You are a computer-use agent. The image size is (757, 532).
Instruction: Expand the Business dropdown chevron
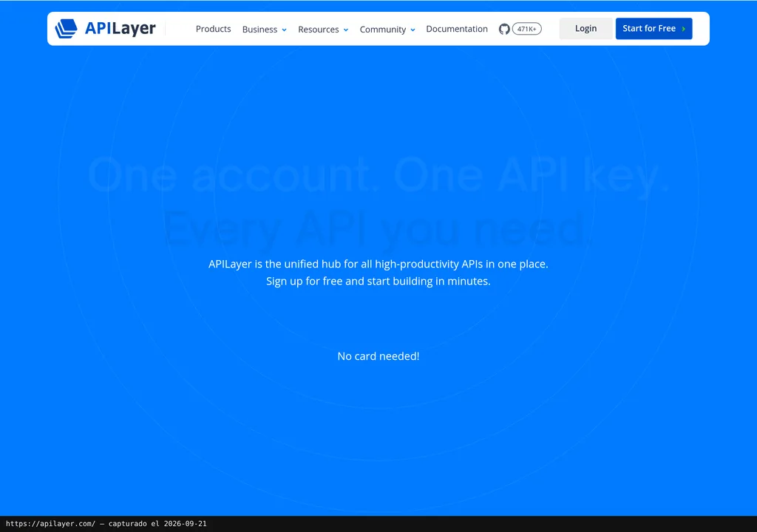[285, 30]
